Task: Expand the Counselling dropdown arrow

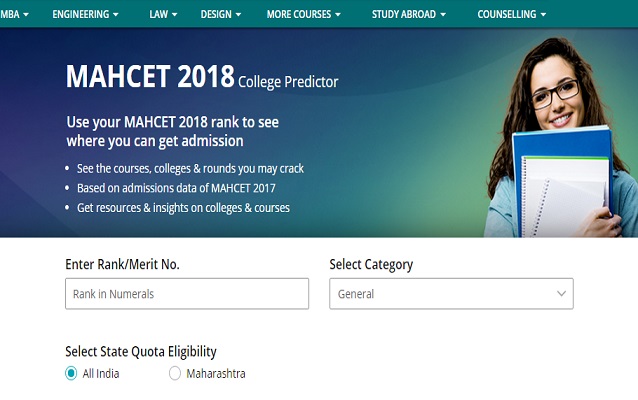Action: pos(544,15)
